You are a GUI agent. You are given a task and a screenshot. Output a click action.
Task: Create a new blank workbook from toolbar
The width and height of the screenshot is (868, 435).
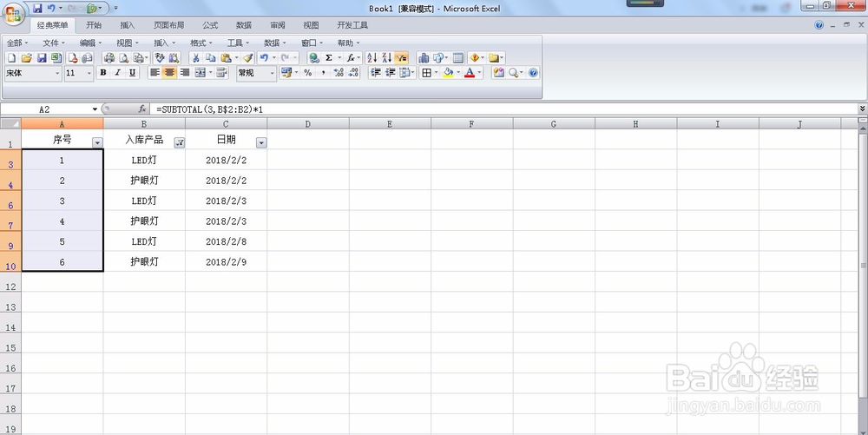tap(11, 57)
